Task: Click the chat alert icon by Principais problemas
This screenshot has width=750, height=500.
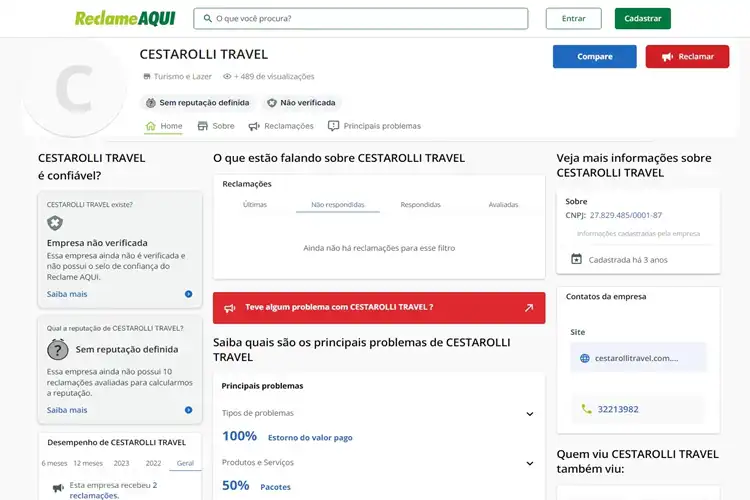Action: click(333, 126)
